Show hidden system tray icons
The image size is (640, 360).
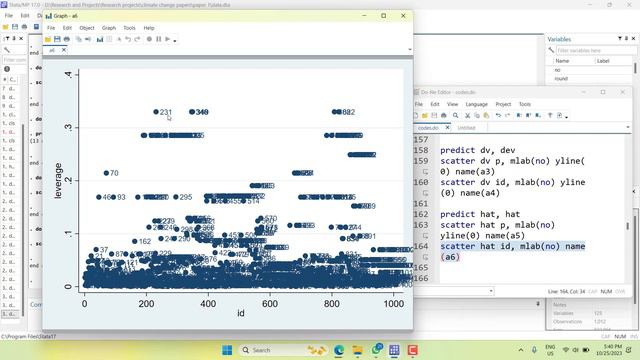[521, 350]
